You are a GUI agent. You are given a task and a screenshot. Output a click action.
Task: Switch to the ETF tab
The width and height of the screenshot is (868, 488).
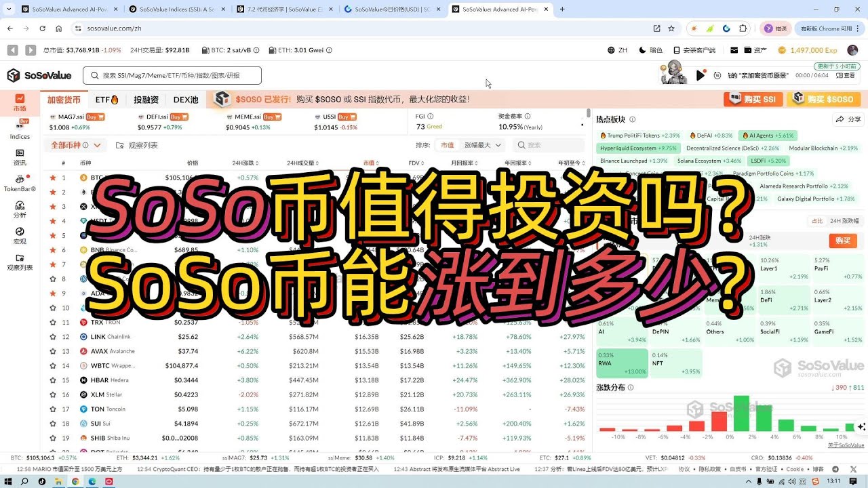pyautogui.click(x=107, y=100)
